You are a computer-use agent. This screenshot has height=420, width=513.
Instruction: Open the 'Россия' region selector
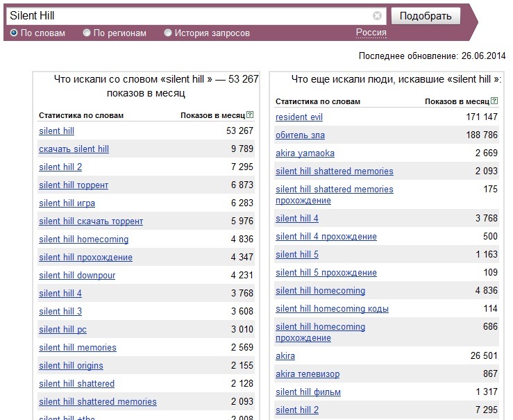[x=371, y=33]
